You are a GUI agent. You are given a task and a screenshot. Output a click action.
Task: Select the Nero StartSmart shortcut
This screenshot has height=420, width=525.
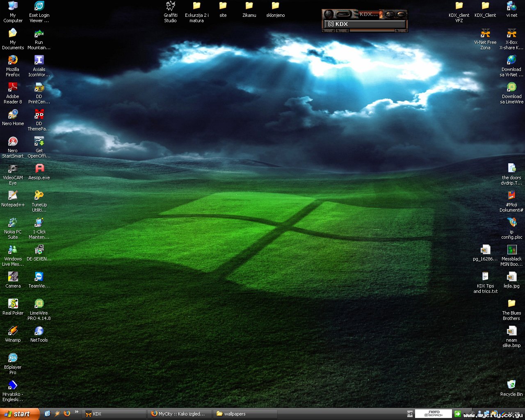[13, 147]
